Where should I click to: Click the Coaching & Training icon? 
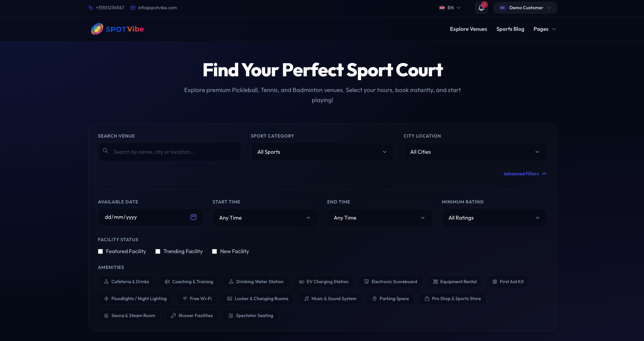click(x=167, y=282)
